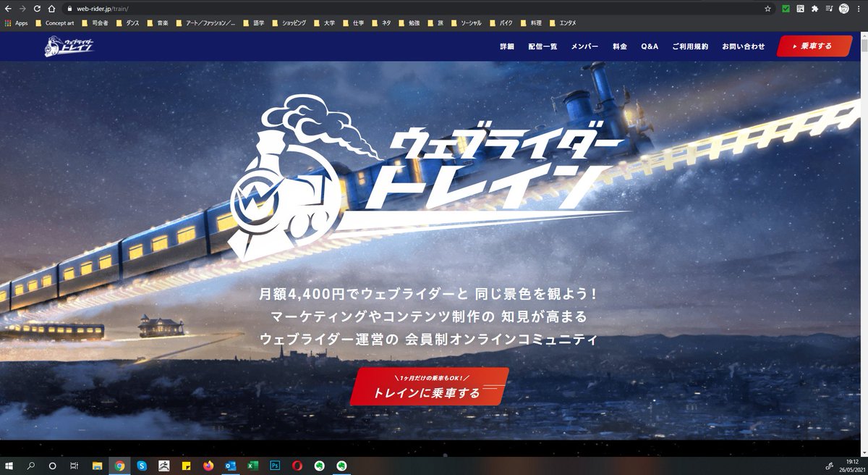Screen dimensions: 868x475
Task: Open the お問い合わせ nav menu item
Action: click(x=743, y=46)
